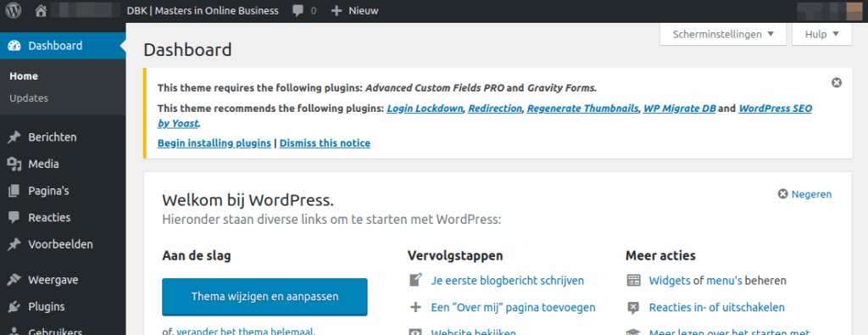Open Weergave appearance brush icon
868x335 pixels.
[x=14, y=280]
